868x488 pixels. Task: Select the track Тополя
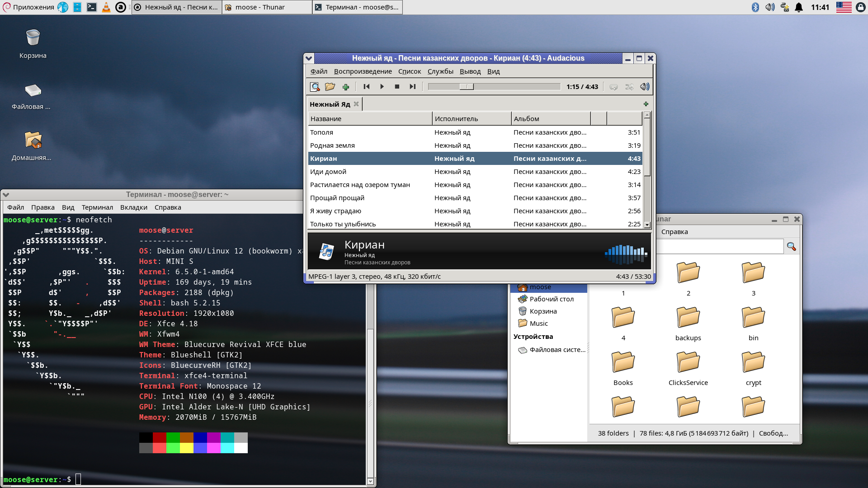[x=475, y=132]
